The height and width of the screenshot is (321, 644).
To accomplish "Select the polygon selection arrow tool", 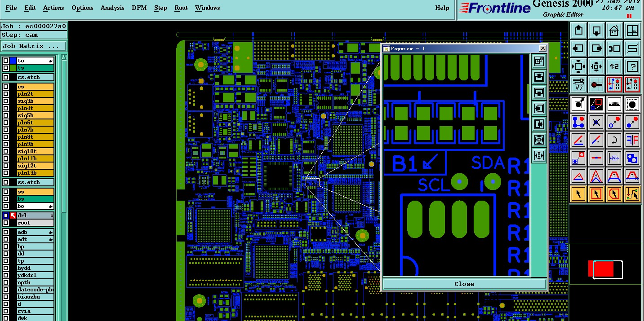I will [614, 193].
